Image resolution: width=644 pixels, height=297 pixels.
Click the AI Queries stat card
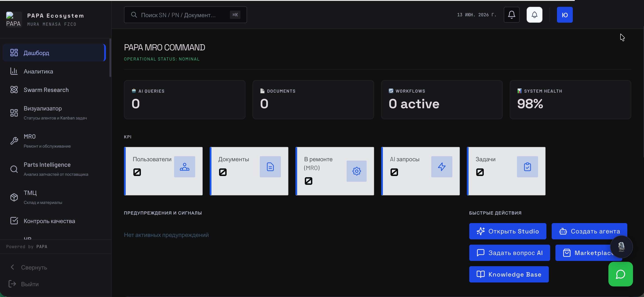pyautogui.click(x=184, y=100)
